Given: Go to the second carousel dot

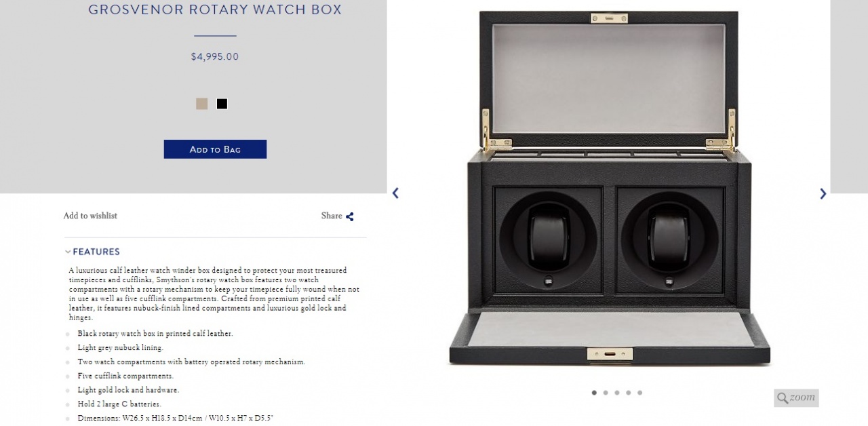Looking at the screenshot, I should tap(606, 393).
